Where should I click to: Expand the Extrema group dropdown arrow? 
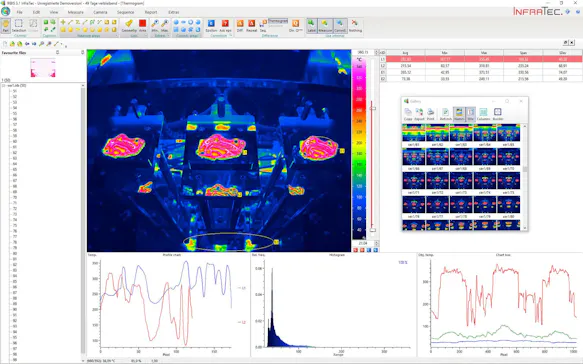tap(168, 36)
